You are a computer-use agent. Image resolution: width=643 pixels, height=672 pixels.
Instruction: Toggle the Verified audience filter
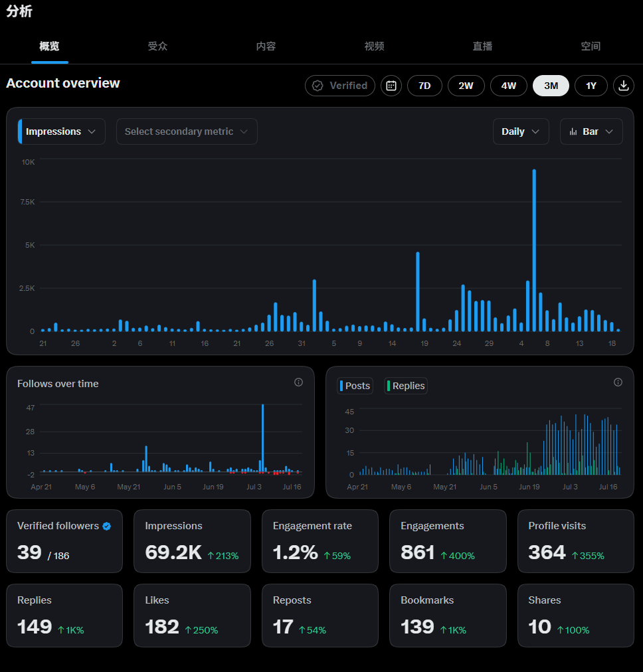click(x=340, y=86)
